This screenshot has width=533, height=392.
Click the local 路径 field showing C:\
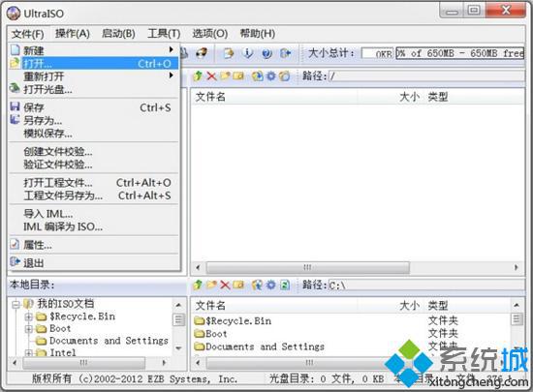click(426, 286)
